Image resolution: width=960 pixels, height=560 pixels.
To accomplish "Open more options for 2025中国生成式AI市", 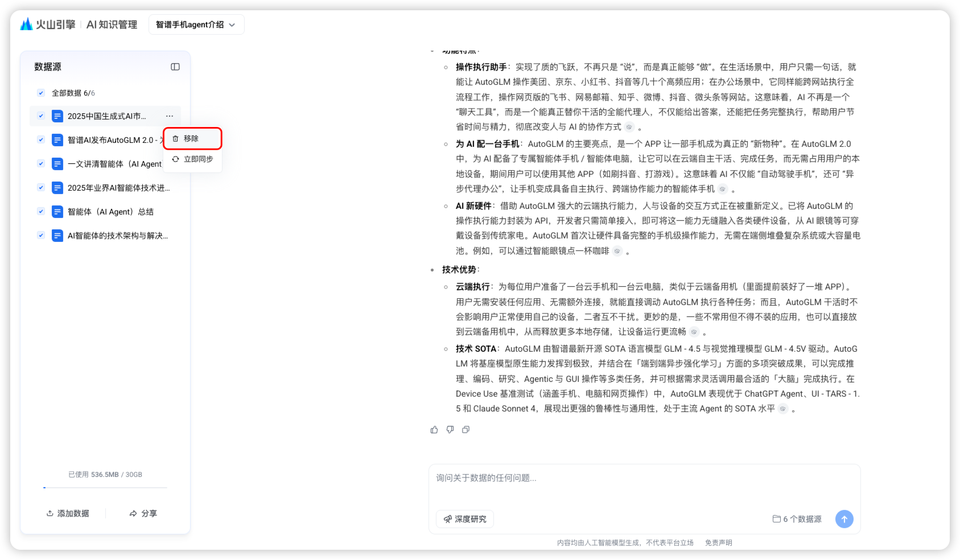I will point(170,116).
